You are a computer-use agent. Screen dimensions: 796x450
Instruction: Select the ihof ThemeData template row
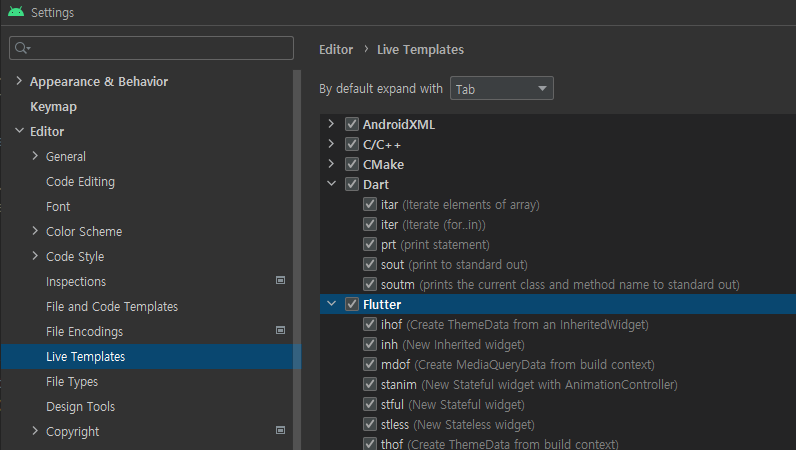[x=515, y=324]
